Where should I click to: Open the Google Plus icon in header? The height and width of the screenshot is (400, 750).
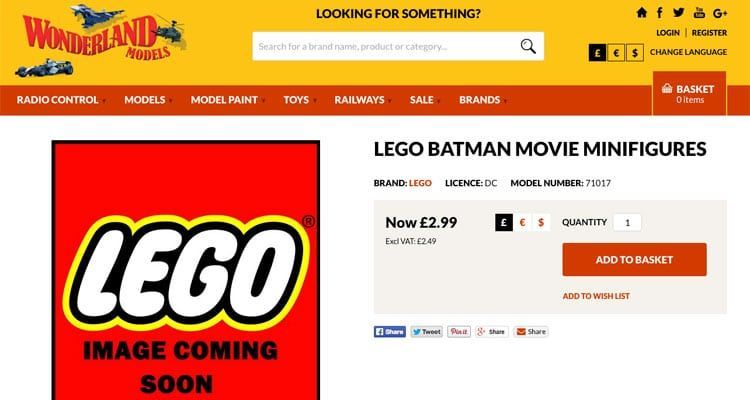click(720, 13)
